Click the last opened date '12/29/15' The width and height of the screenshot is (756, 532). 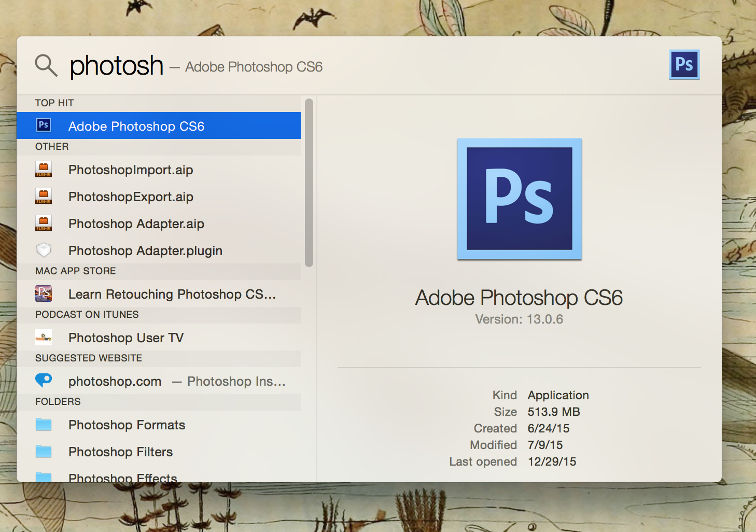coord(552,461)
